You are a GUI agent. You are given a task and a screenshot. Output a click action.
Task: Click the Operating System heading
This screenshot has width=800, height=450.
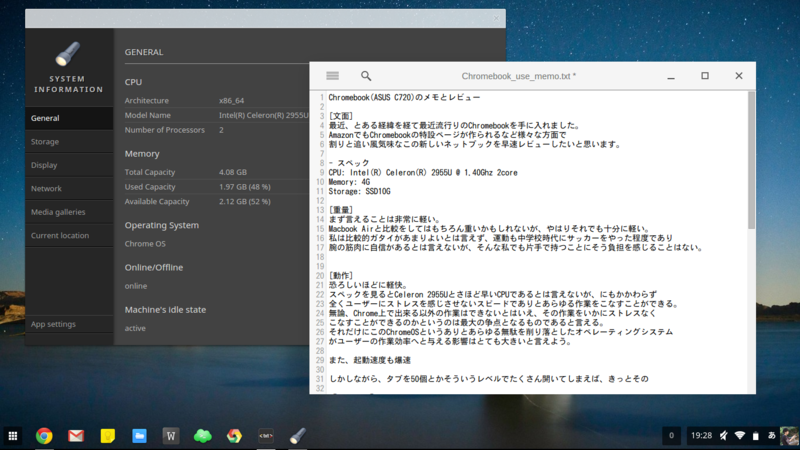(x=162, y=225)
